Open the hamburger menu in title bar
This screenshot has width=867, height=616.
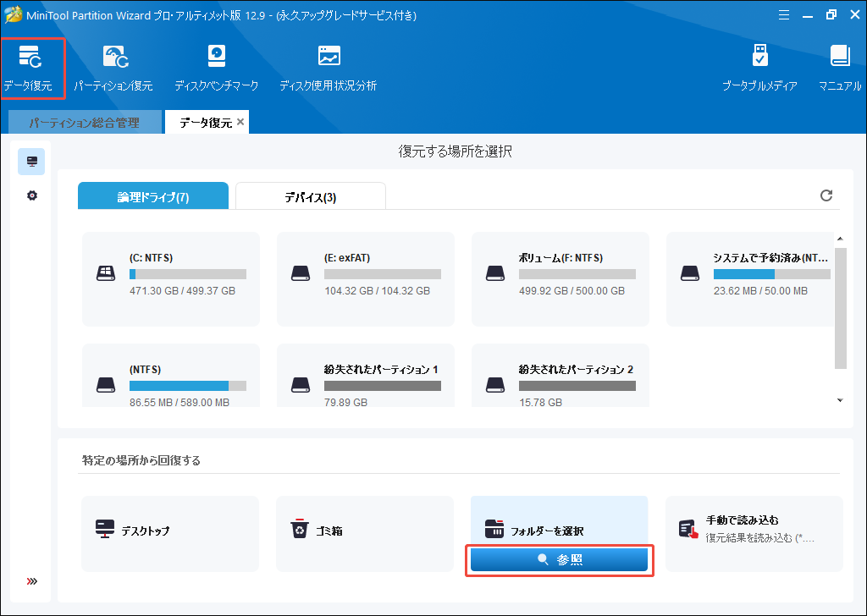783,15
